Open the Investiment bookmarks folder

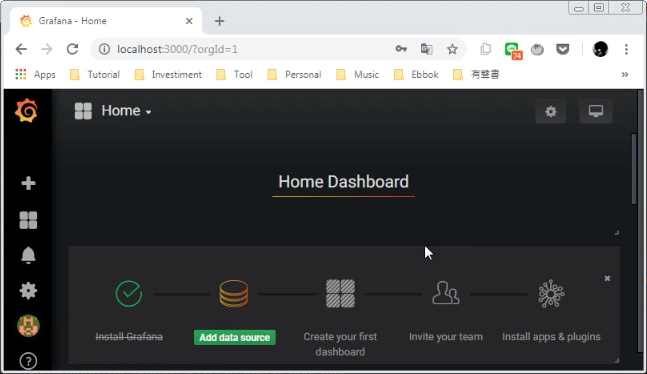[x=168, y=74]
